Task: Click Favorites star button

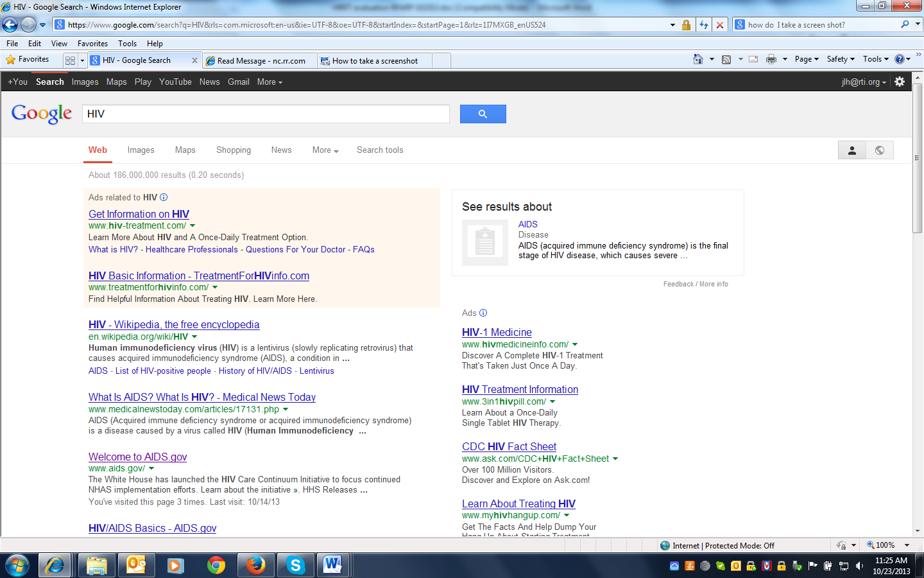Action: coord(27,59)
